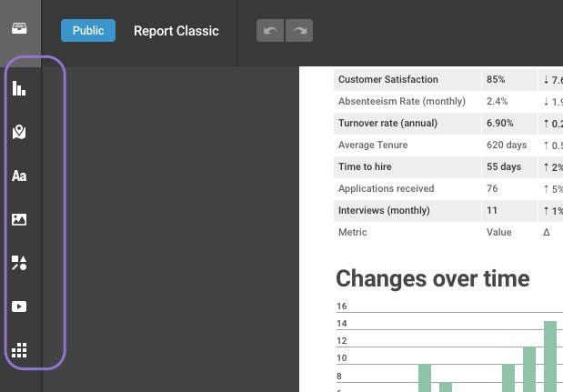563x392 pixels.
Task: Click the Report Classic project title
Action: (x=176, y=31)
